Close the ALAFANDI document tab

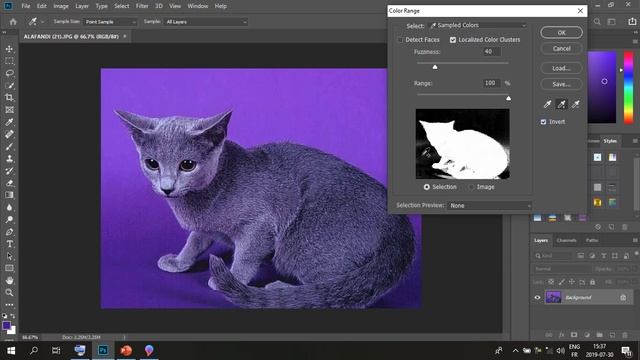click(124, 36)
